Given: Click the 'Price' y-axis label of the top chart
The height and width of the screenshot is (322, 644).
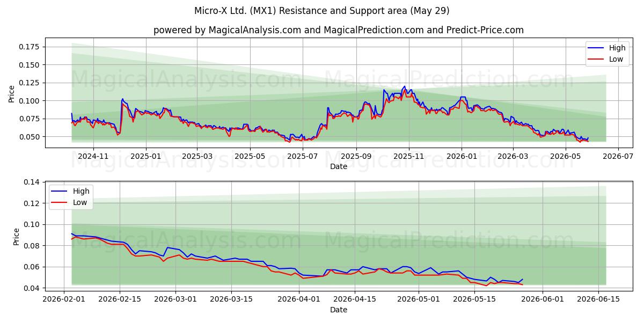Looking at the screenshot, I should coord(12,93).
